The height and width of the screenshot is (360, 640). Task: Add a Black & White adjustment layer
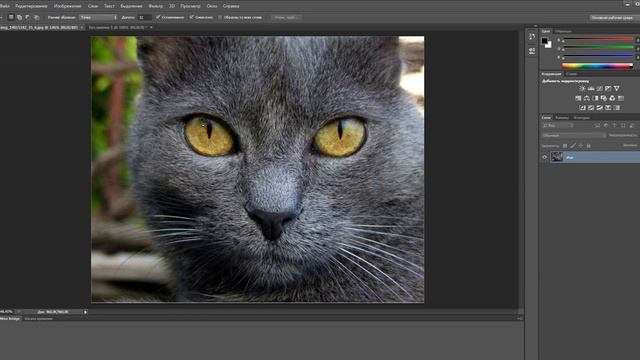click(595, 98)
